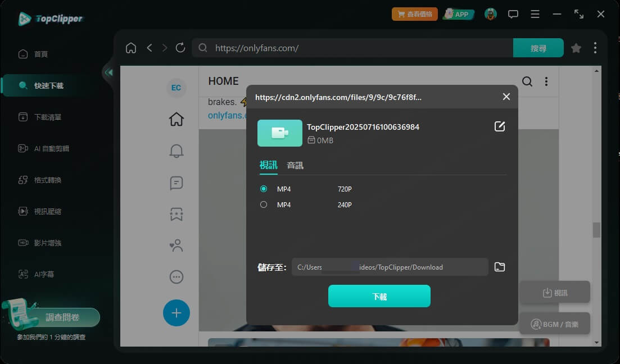Go forward with the browser forward arrow
The height and width of the screenshot is (364, 620).
(x=165, y=48)
